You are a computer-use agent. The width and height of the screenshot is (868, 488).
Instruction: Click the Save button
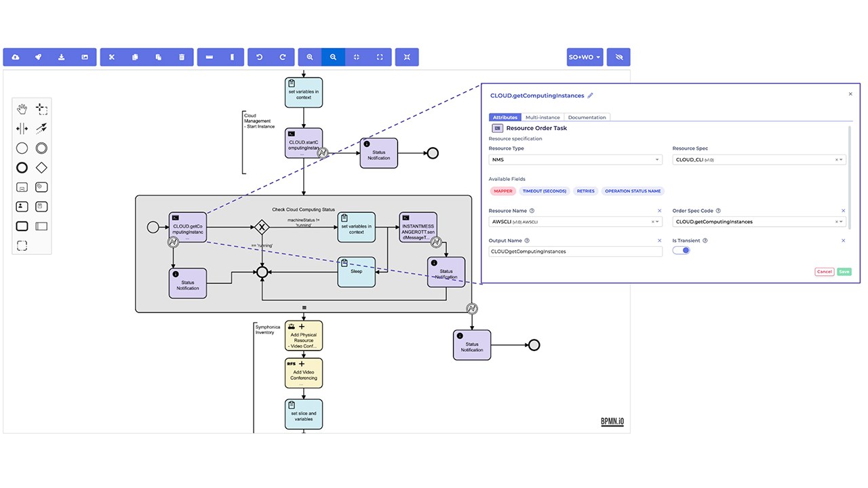(844, 271)
